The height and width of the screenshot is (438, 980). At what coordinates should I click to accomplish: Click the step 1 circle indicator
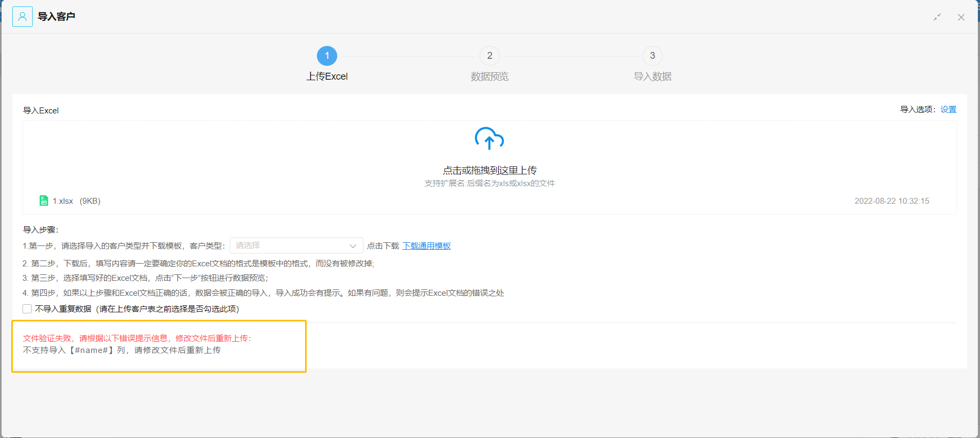[x=327, y=56]
